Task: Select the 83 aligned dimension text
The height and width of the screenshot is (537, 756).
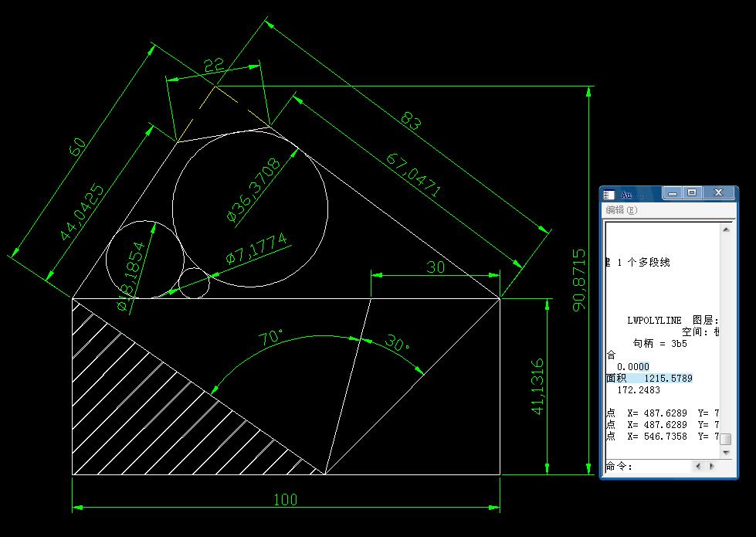Action: [x=411, y=121]
